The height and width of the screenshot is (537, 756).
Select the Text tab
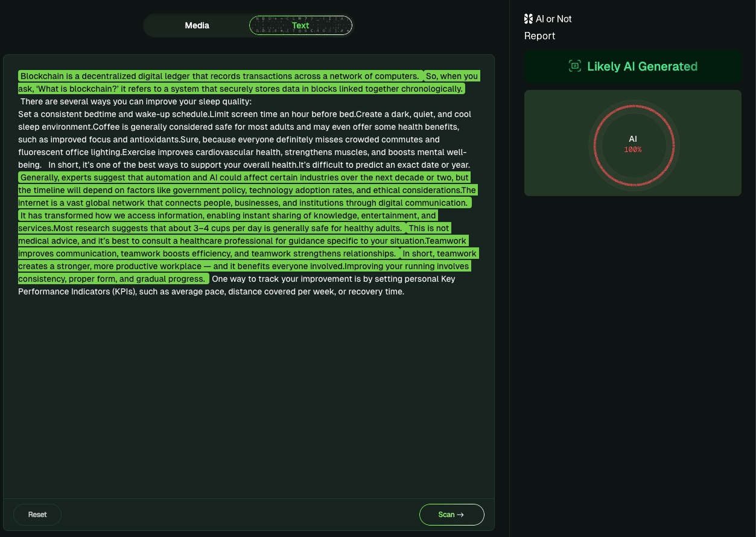[x=300, y=25]
